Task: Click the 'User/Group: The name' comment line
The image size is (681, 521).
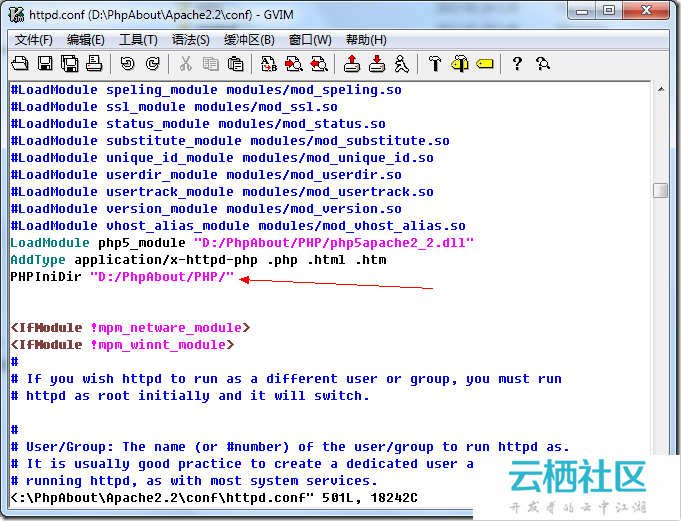Action: pos(290,447)
